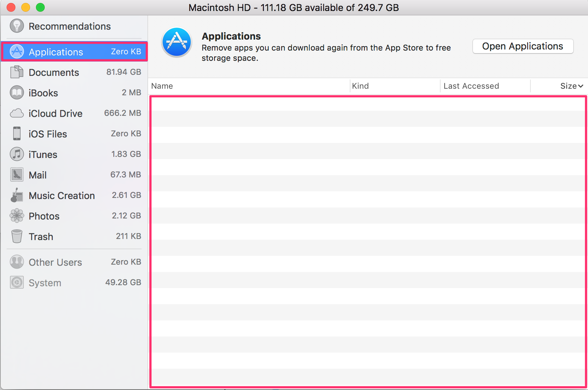The image size is (588, 390).
Task: Click the iCloud Drive cloud icon
Action: [x=17, y=113]
